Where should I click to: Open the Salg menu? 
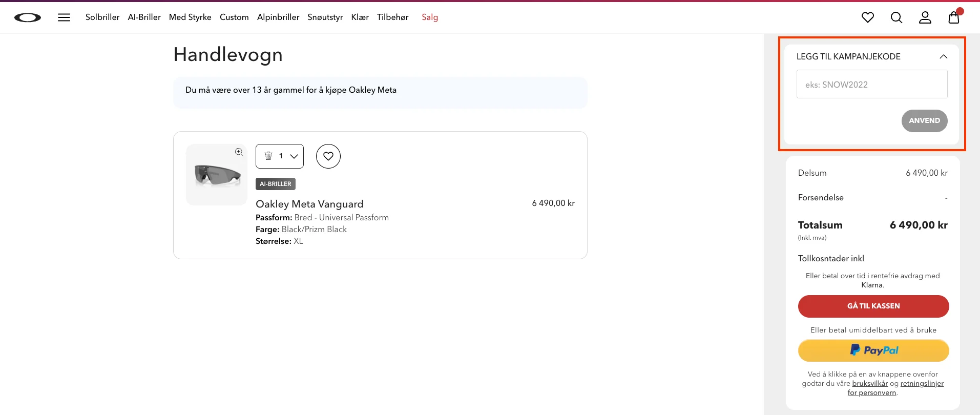pyautogui.click(x=430, y=17)
